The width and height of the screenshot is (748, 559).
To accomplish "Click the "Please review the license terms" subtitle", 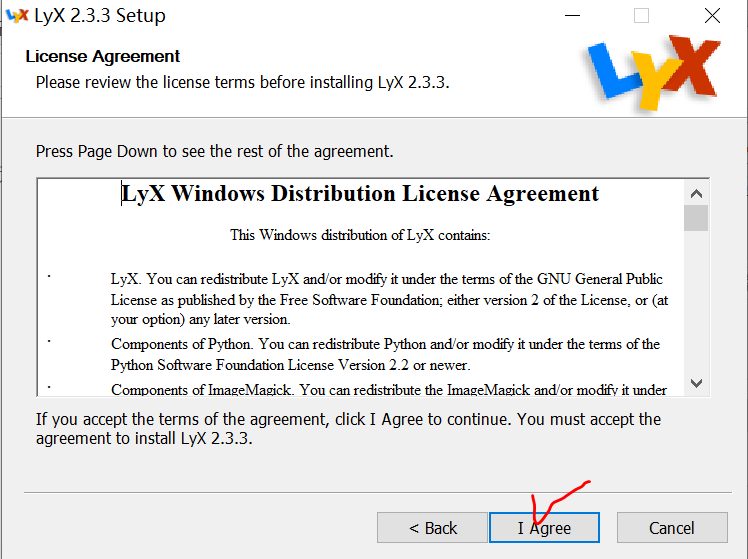I will (x=243, y=83).
